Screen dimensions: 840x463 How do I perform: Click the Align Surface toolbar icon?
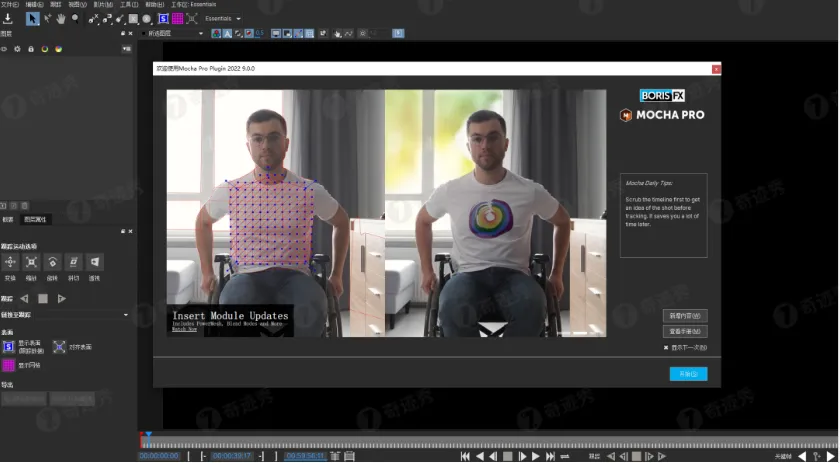click(192, 19)
